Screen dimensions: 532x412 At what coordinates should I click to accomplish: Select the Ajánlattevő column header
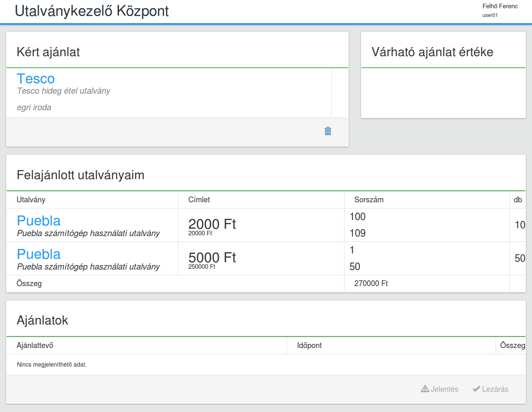(35, 345)
